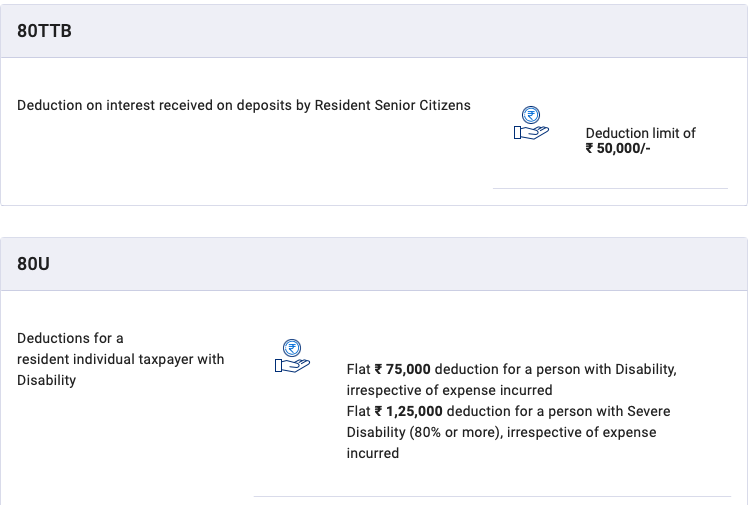Screen dimensions: 755x505
Task: Click the 'Resident Senior Citizens' phrase
Action: click(392, 105)
